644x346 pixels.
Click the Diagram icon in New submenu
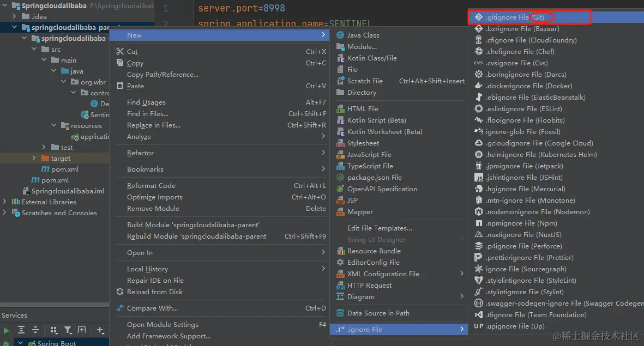click(340, 297)
